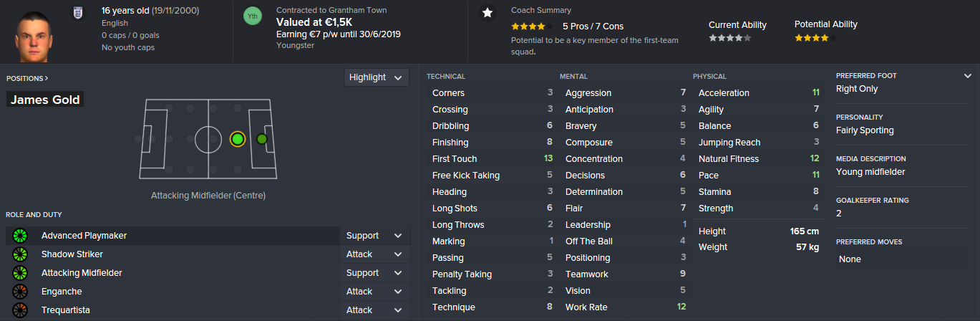Open the Positions section header
980x321 pixels.
click(27, 78)
